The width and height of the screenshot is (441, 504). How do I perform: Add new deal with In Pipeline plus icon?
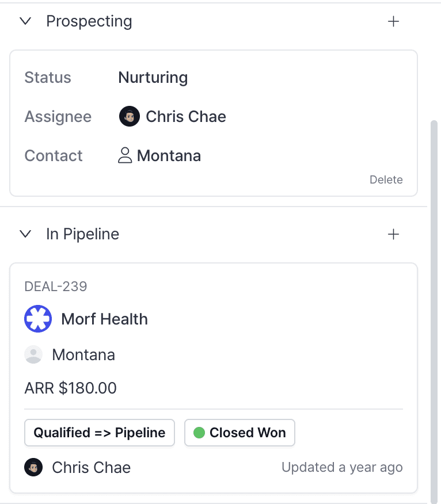(x=393, y=234)
